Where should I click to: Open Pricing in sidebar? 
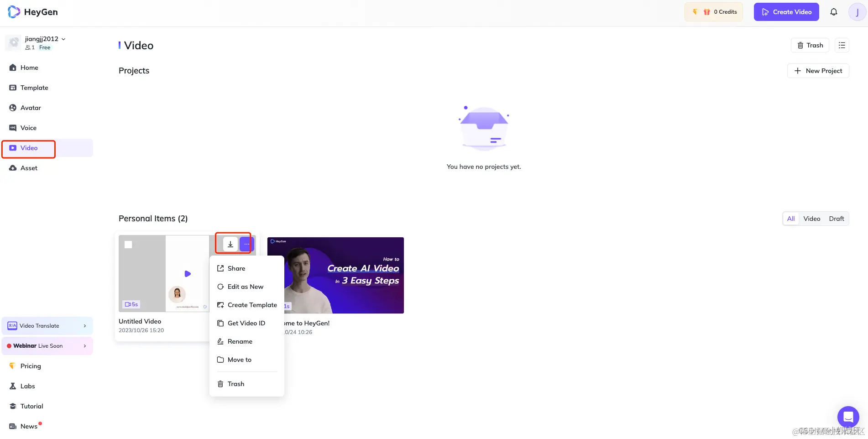click(x=47, y=366)
